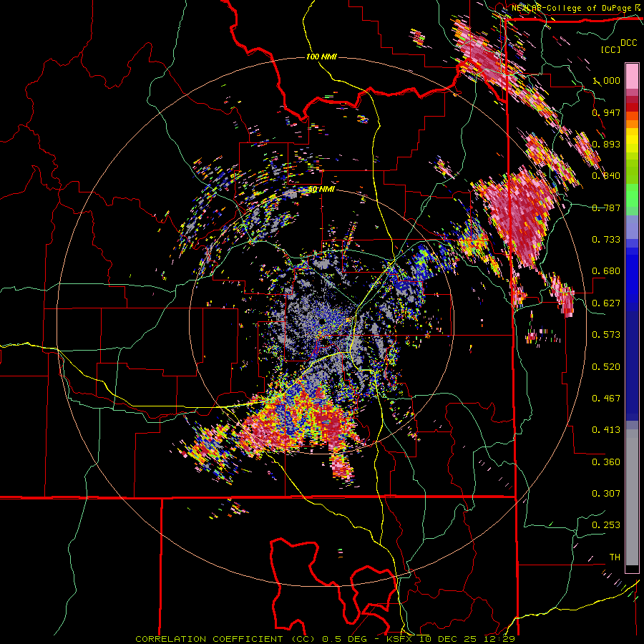Click the "[CC]" product label
The width and height of the screenshot is (644, 644).
point(611,49)
